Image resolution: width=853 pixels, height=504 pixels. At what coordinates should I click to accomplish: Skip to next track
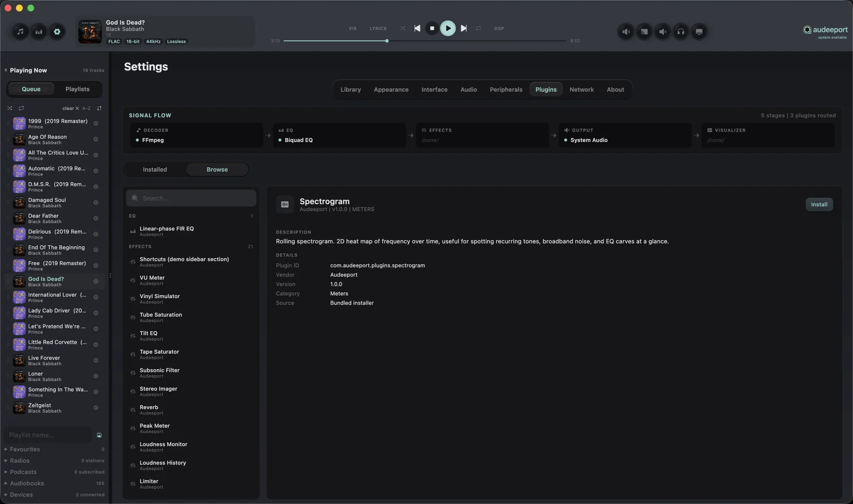pos(464,28)
